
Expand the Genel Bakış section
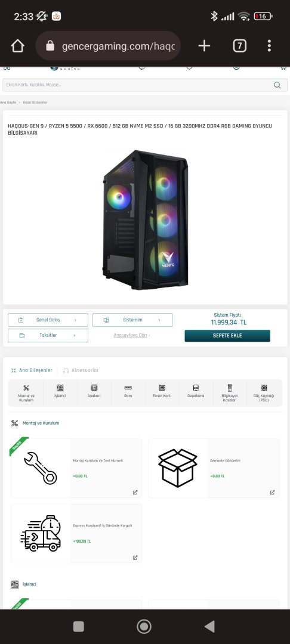tap(48, 320)
